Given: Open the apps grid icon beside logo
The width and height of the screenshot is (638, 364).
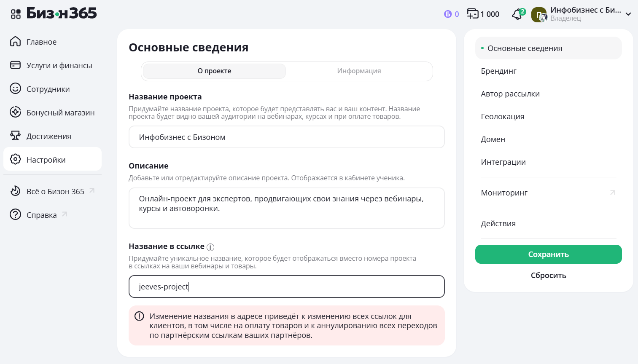Looking at the screenshot, I should pyautogui.click(x=16, y=14).
